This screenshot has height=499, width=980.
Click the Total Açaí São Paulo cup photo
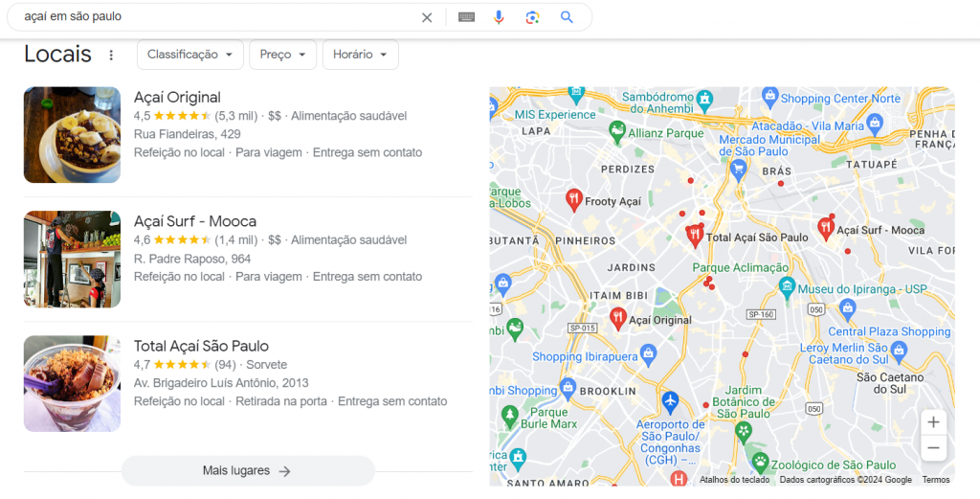click(x=72, y=384)
